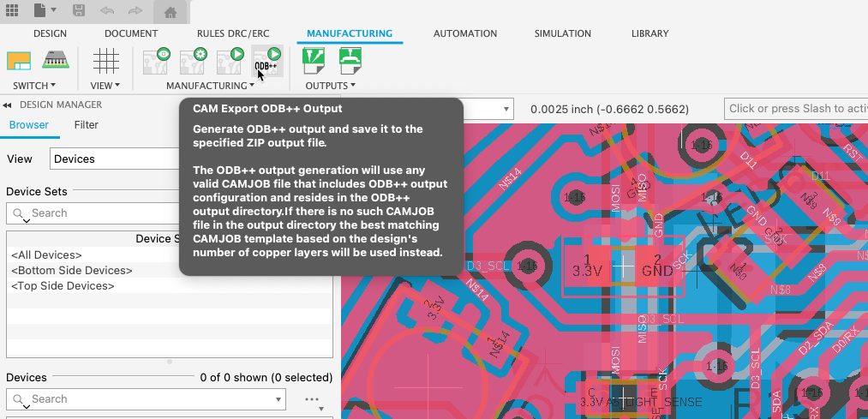Click the command line input field

pos(796,109)
